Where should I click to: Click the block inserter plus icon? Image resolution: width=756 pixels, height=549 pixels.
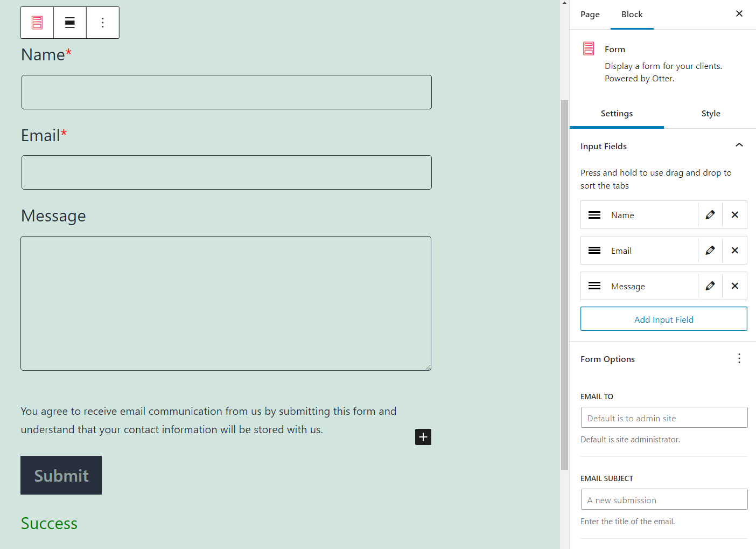[x=423, y=436]
